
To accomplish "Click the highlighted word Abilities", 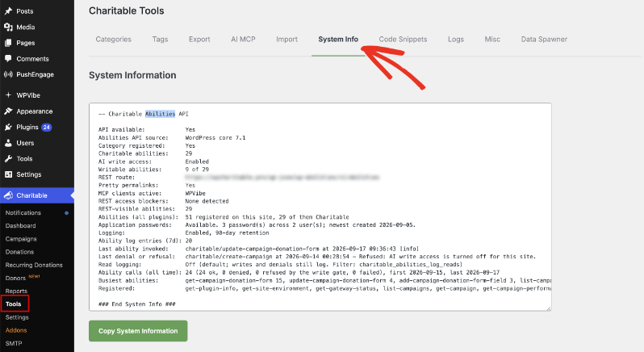I will pos(160,114).
